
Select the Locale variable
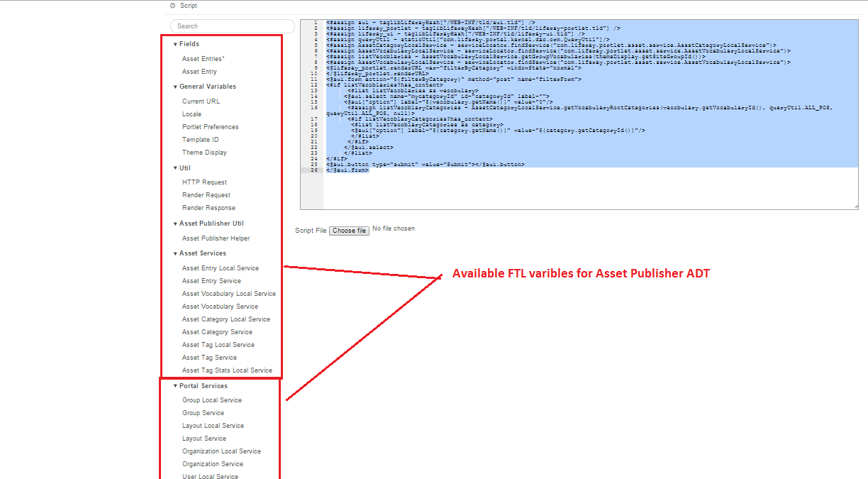coord(190,114)
